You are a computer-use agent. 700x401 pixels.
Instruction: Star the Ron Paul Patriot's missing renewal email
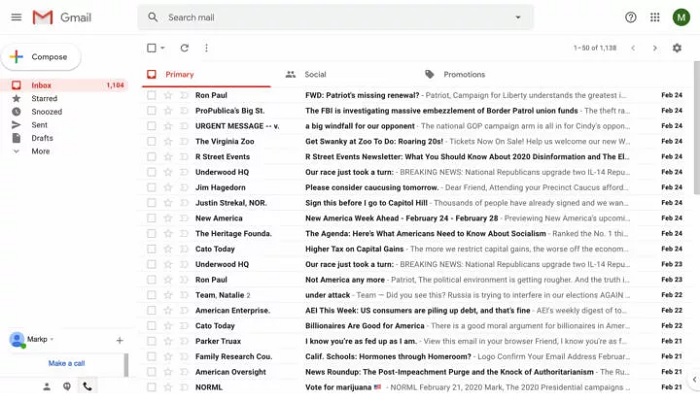(x=168, y=96)
